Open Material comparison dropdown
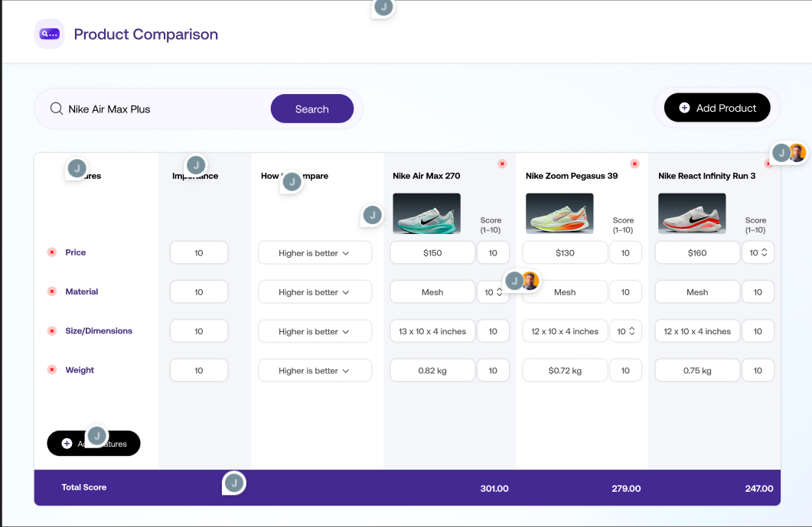This screenshot has height=527, width=812. coord(315,292)
